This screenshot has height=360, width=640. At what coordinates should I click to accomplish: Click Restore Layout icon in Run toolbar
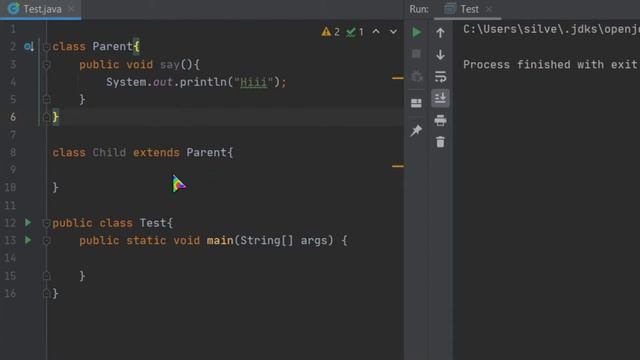[416, 103]
